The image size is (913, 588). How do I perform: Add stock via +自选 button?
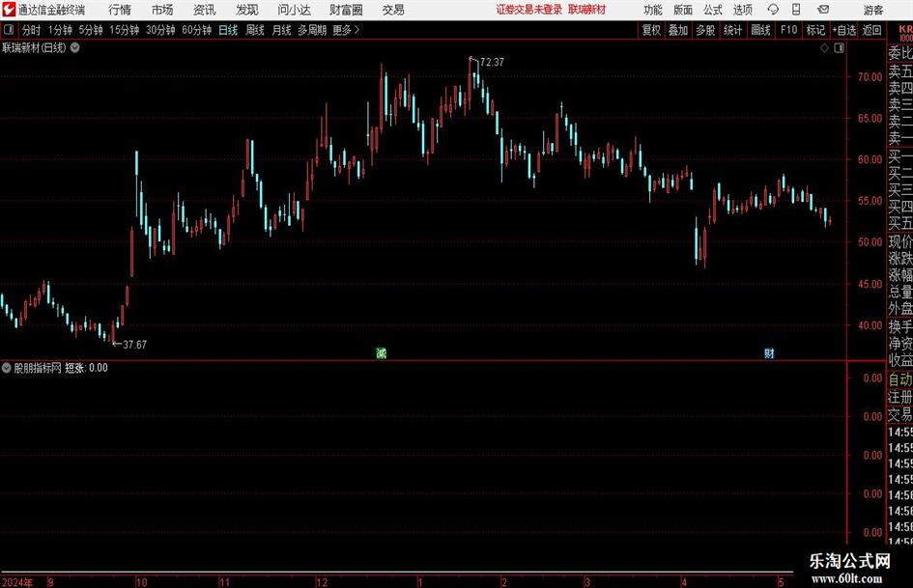tap(843, 30)
